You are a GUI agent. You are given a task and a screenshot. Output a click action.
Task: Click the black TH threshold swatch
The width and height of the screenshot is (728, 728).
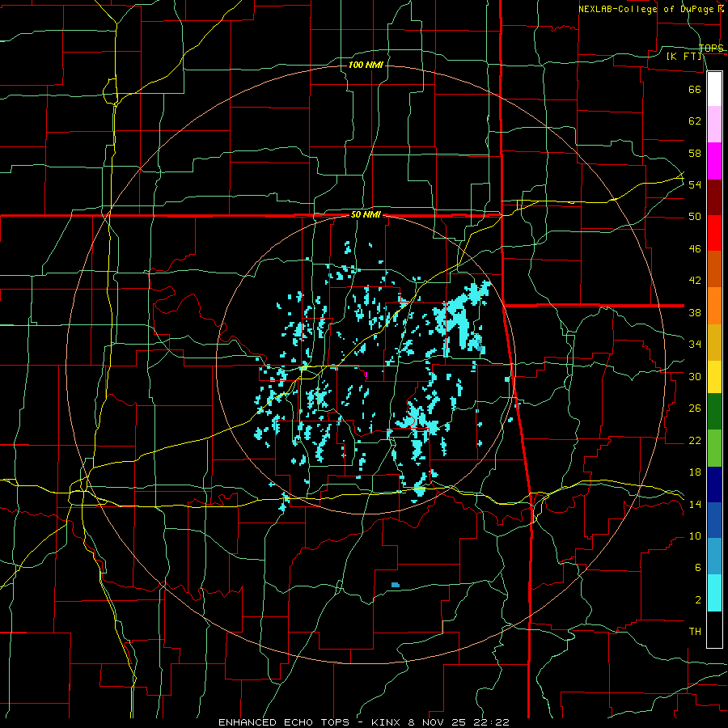pyautogui.click(x=714, y=629)
